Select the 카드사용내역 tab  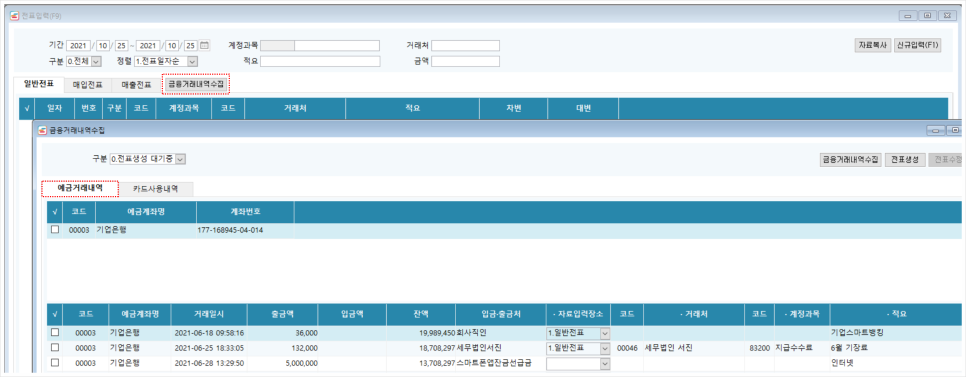(156, 188)
